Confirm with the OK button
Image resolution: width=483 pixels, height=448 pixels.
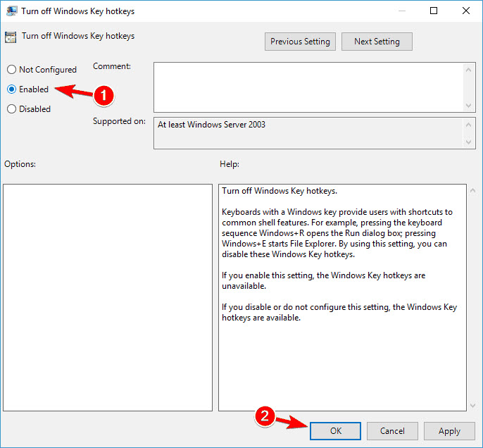coord(335,431)
